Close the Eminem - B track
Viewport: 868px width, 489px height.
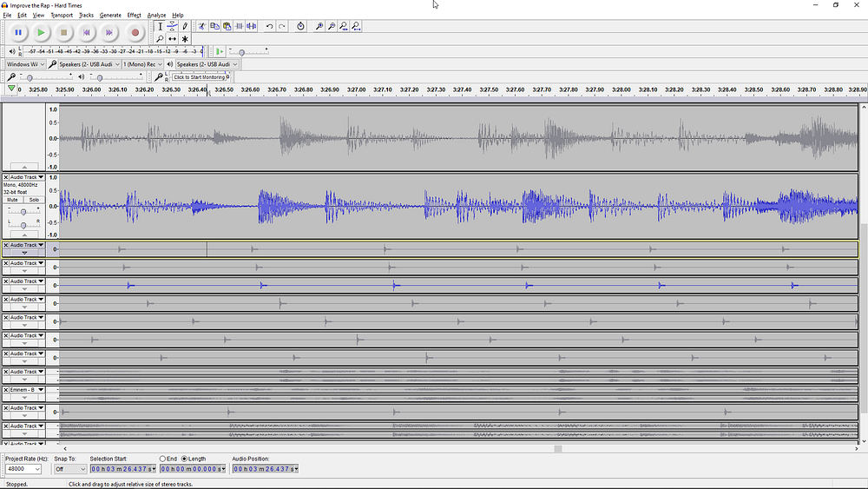5,390
